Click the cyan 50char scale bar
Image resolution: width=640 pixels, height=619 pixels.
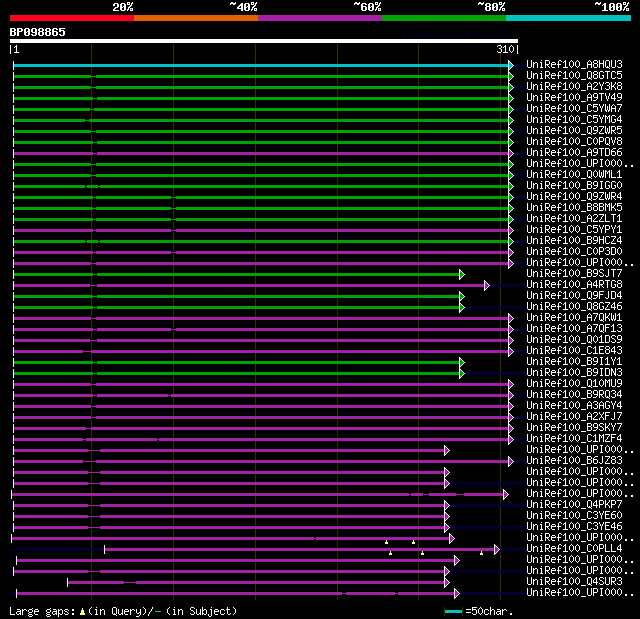coord(453,612)
